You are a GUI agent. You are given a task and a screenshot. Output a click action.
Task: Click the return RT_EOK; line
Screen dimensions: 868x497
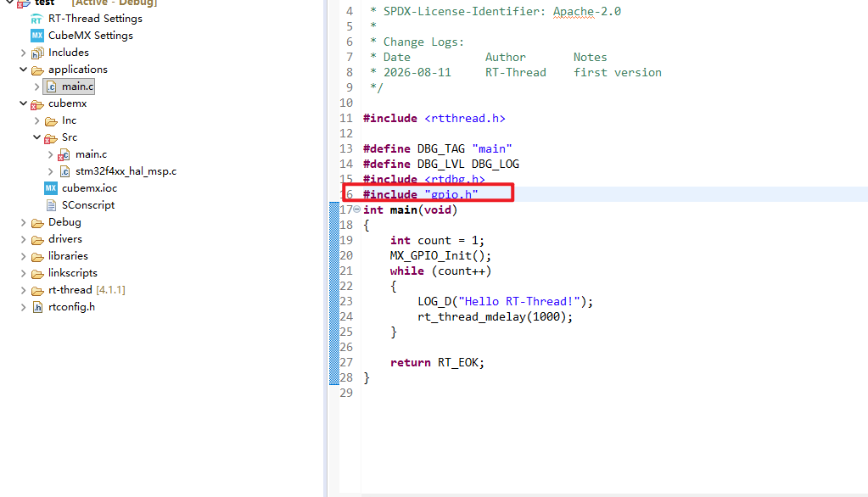[x=437, y=362]
